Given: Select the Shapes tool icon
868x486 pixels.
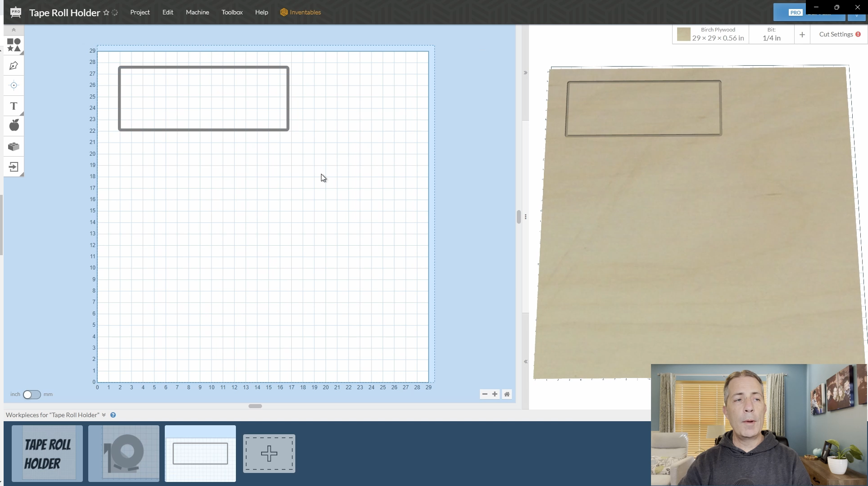Looking at the screenshot, I should coord(14,45).
